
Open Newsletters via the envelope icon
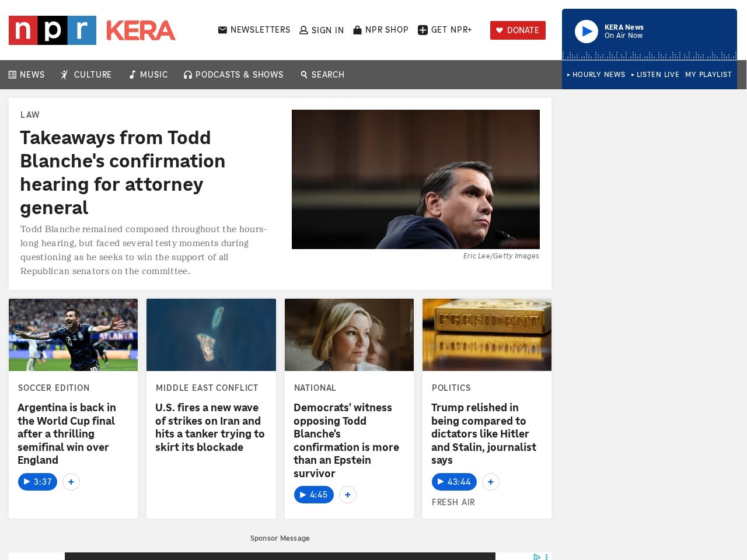[x=222, y=30]
